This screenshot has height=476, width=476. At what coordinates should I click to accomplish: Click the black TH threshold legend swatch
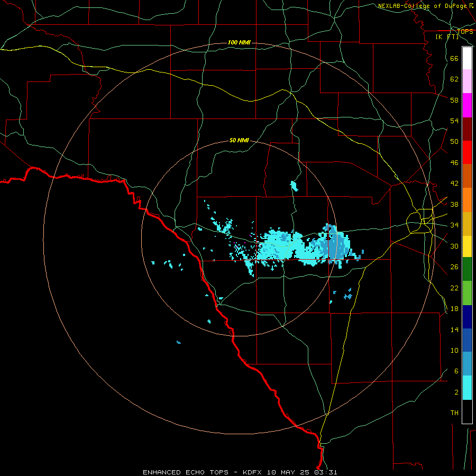click(467, 411)
